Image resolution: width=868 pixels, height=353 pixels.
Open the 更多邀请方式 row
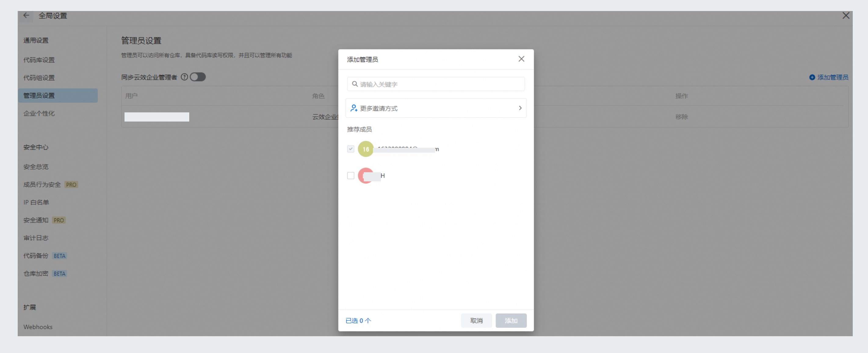(436, 108)
